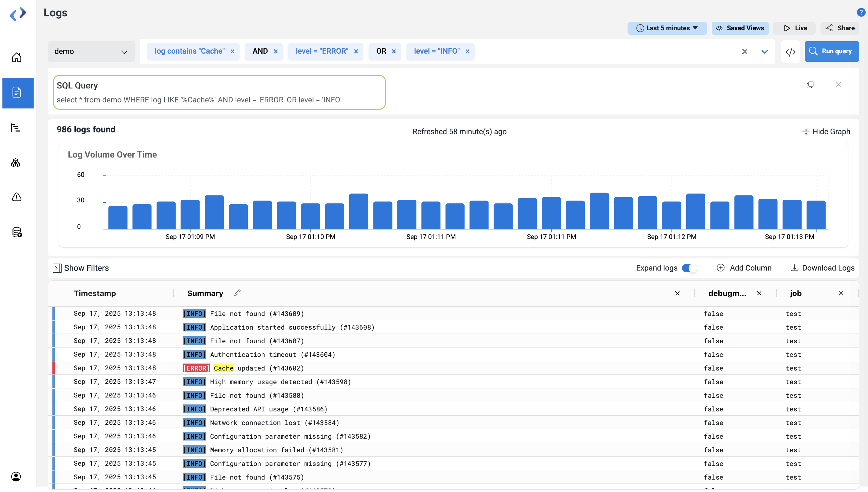Remove the level = "ERROR" filter chip
This screenshot has width=868, height=492.
(356, 52)
